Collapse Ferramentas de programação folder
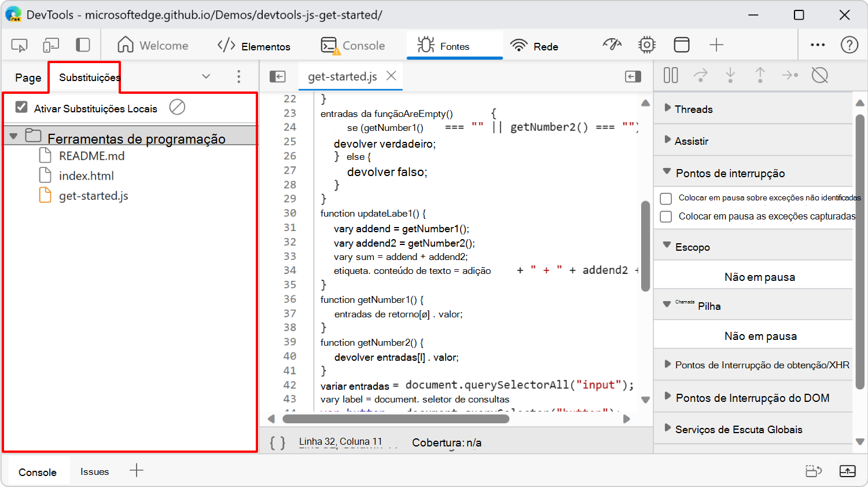The image size is (868, 487). point(13,137)
